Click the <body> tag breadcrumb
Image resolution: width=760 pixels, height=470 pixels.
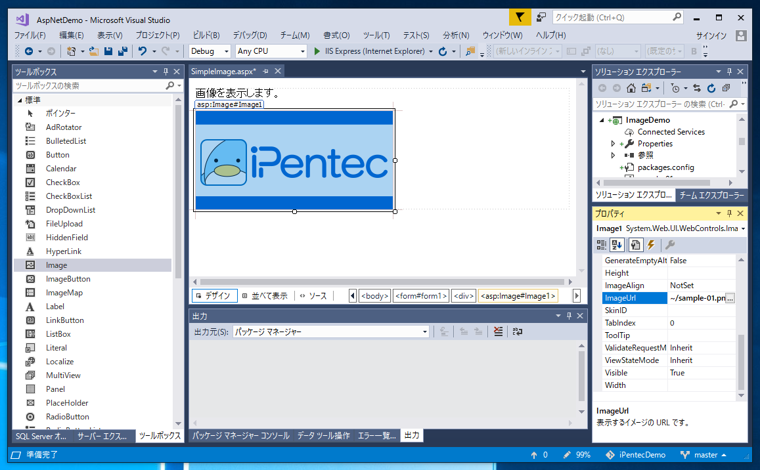pos(375,296)
